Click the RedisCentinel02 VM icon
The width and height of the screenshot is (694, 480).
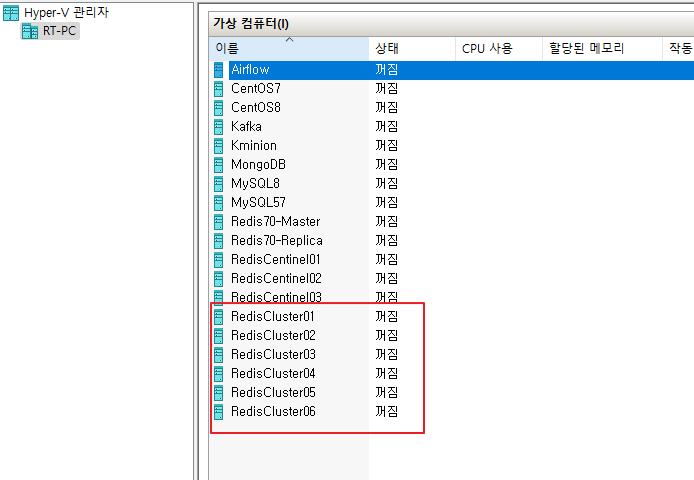pyautogui.click(x=218, y=279)
